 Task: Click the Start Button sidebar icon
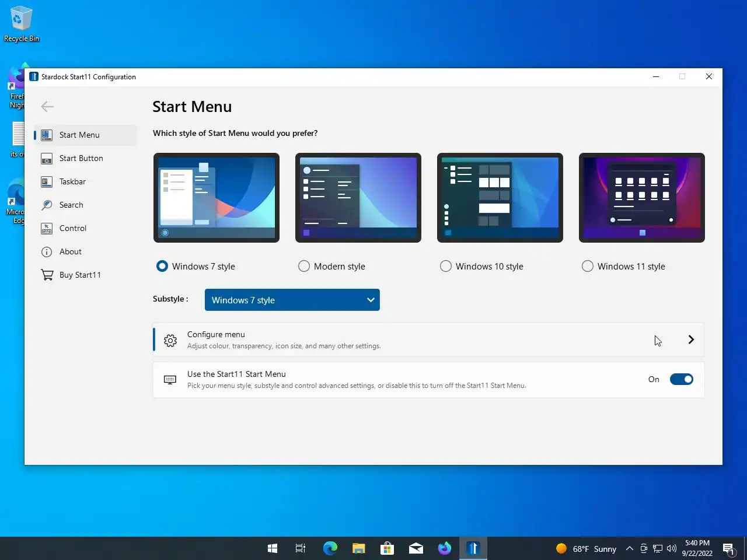tap(47, 158)
